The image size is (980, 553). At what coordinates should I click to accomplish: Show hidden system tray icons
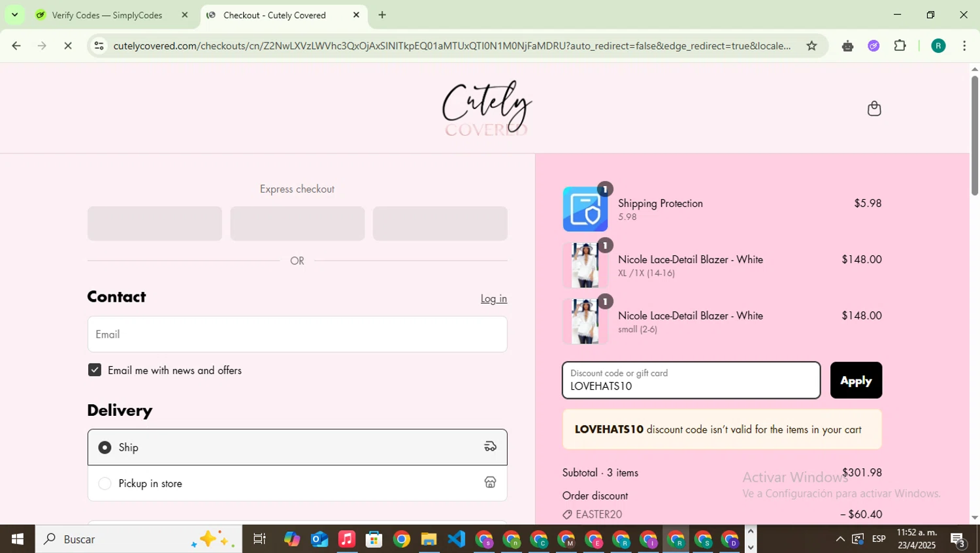tap(840, 539)
